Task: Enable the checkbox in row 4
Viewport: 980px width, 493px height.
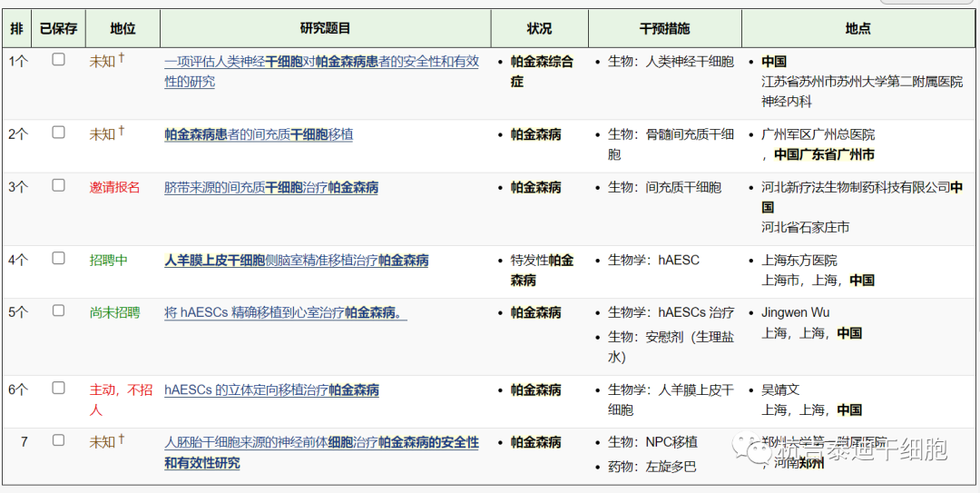Action: click(x=58, y=258)
